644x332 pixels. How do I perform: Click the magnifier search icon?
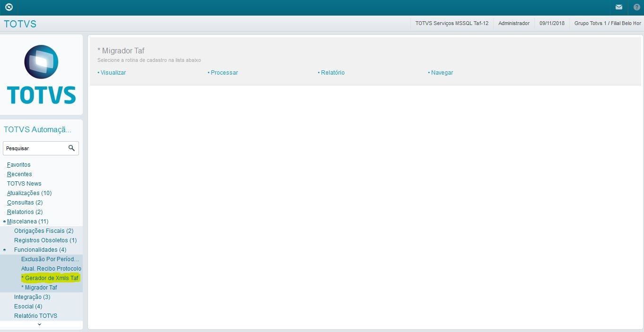pos(71,148)
